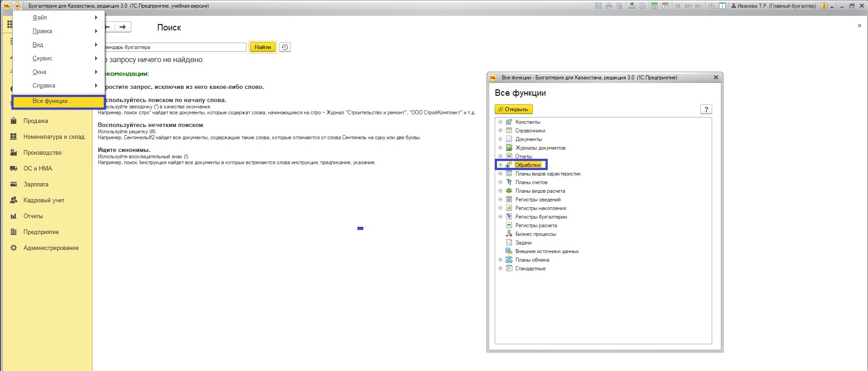Click the ? help button in Все функции
This screenshot has width=868, height=371.
tap(706, 109)
